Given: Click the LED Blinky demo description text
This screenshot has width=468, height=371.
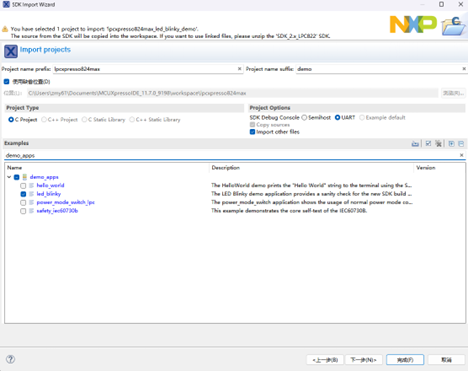Looking at the screenshot, I should tap(311, 194).
